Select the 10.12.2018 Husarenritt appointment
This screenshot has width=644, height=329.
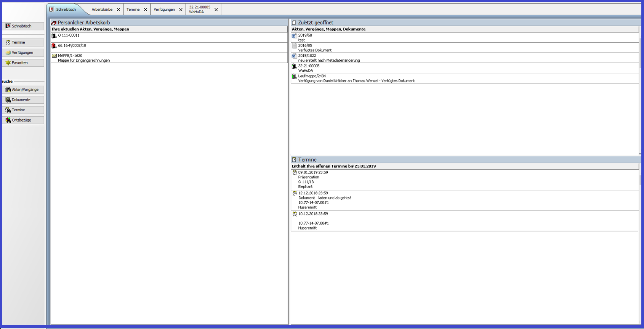coord(312,221)
